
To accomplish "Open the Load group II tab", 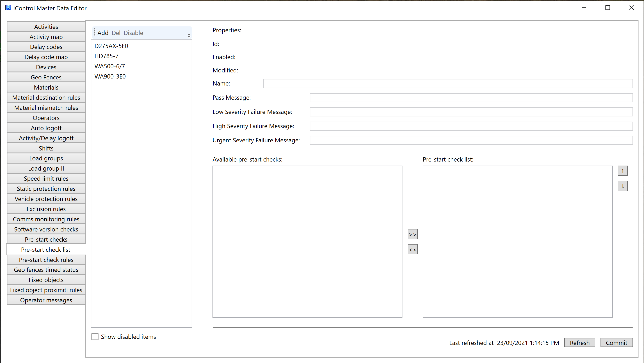I will (46, 169).
